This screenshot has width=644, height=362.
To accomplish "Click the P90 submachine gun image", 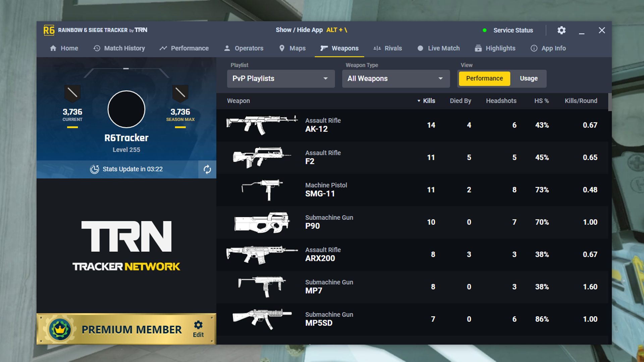I will point(262,222).
